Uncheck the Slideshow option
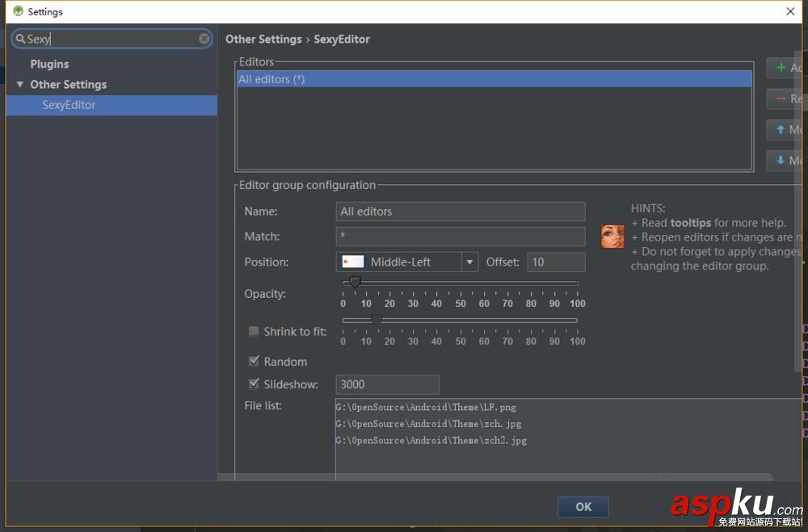Viewport: 808px width, 532px height. click(254, 383)
